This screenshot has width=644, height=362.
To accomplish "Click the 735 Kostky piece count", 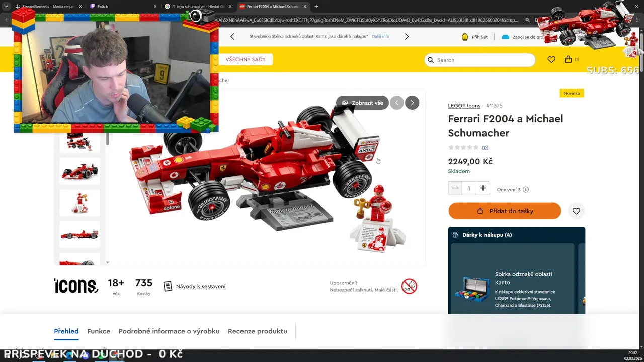I will [144, 287].
